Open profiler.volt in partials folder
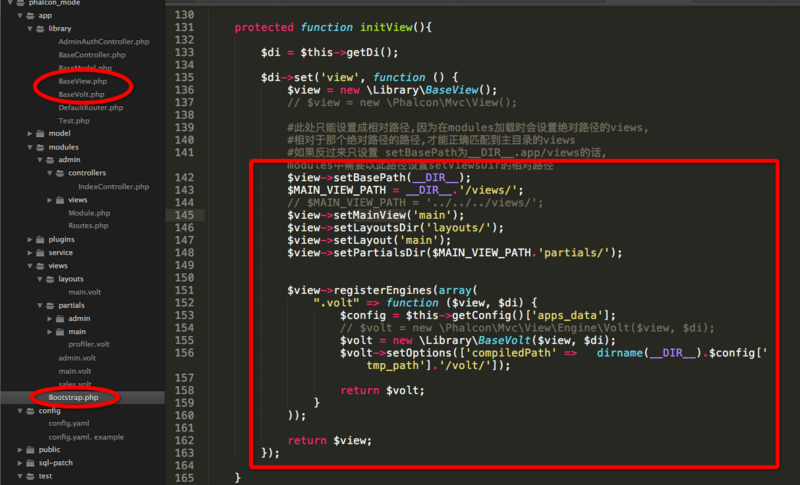 (x=89, y=344)
